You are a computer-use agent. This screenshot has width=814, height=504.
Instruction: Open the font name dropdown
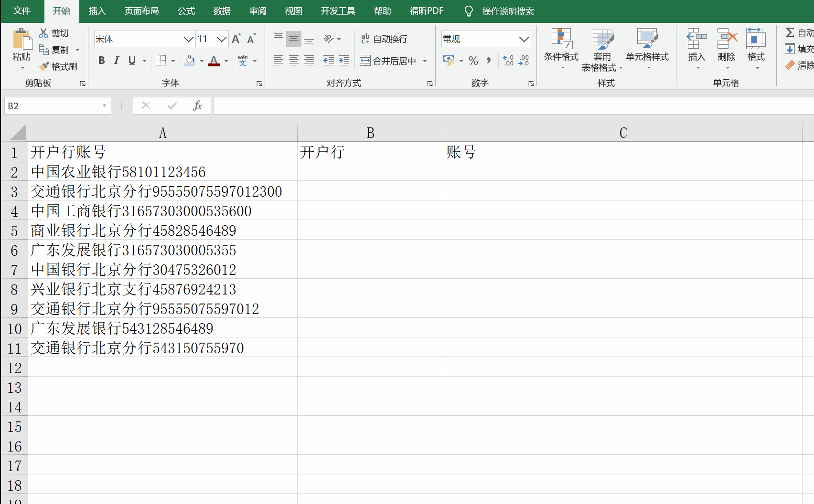[189, 39]
